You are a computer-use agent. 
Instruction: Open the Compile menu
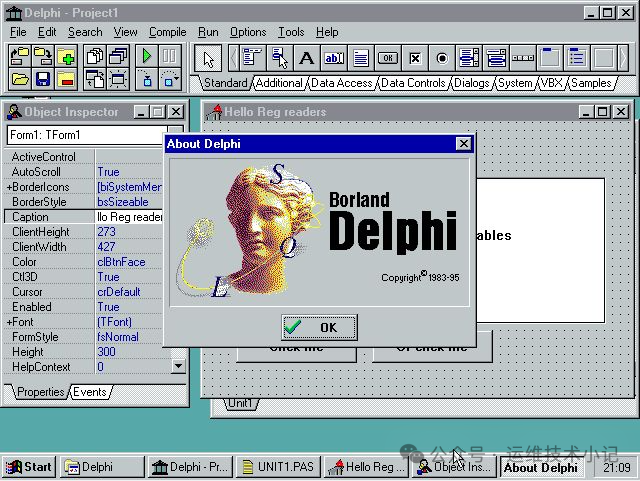pos(167,32)
